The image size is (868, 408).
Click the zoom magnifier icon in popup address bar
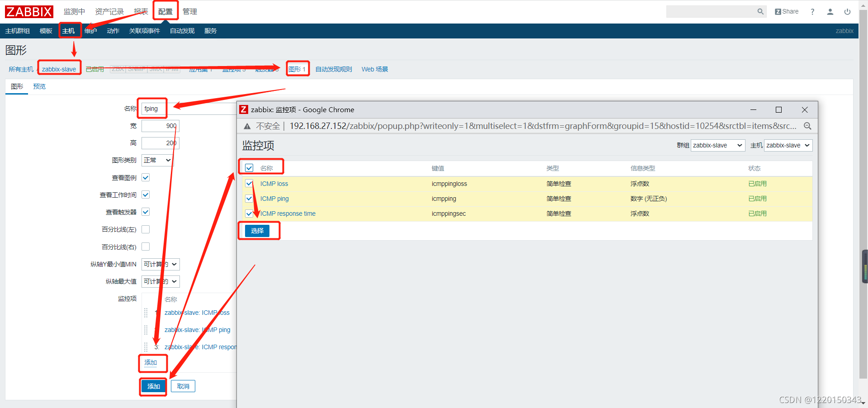(x=807, y=126)
